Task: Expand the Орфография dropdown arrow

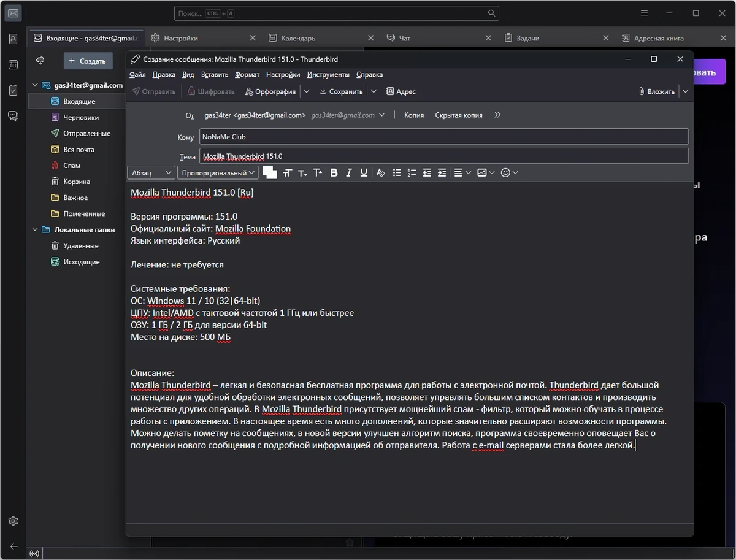Action: click(307, 91)
